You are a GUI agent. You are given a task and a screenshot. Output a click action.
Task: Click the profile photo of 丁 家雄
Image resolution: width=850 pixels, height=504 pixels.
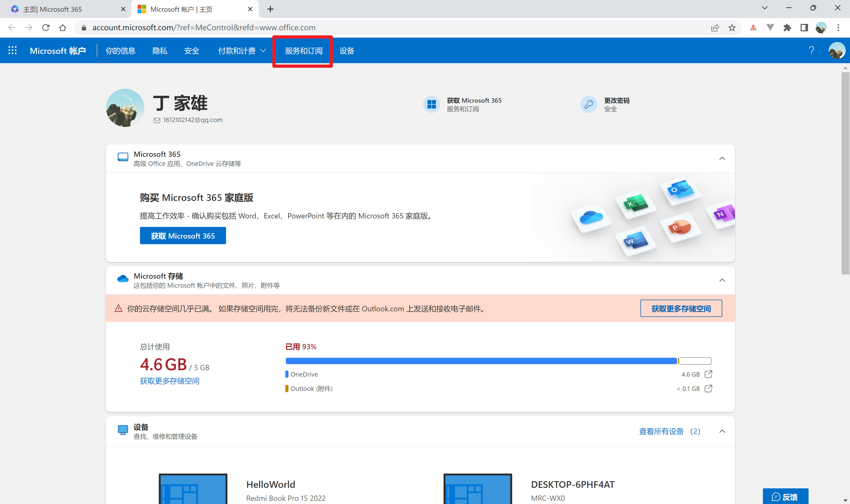tap(125, 108)
